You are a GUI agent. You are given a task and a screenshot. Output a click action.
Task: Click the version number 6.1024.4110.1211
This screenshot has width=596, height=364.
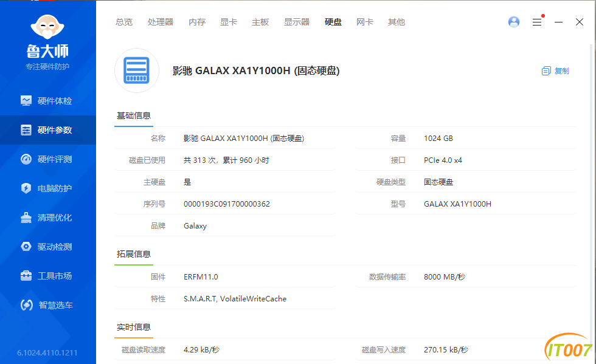coord(47,353)
